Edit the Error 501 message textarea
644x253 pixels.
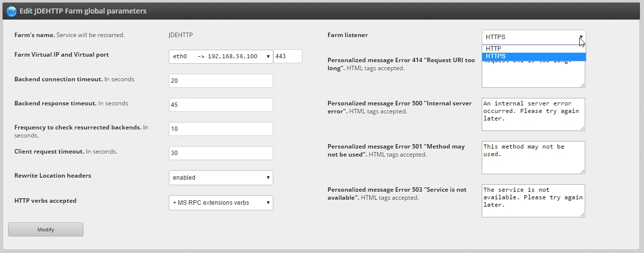point(533,158)
